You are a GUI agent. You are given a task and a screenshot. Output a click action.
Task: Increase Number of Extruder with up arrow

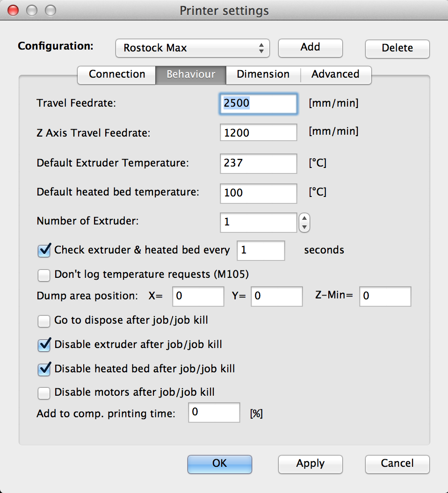pos(304,218)
